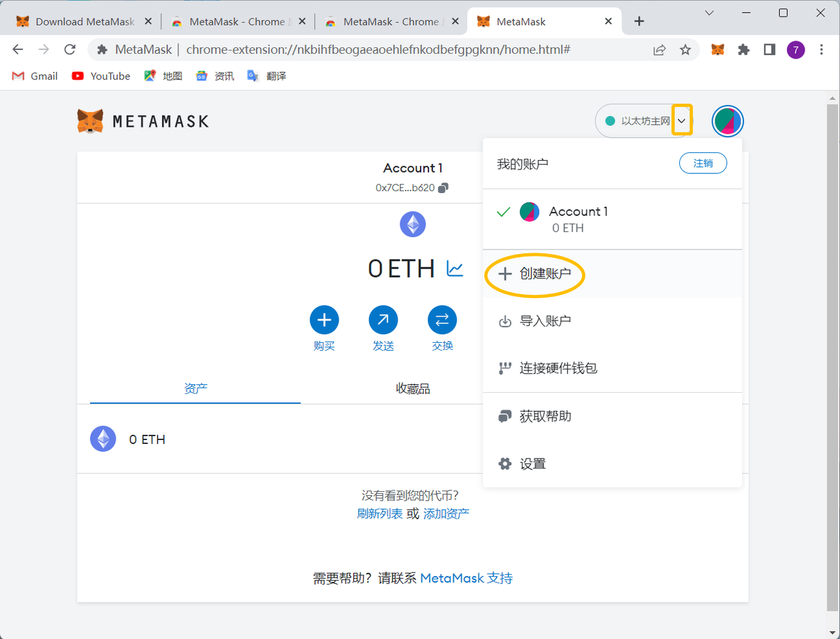Screen dimensions: 840x639
Task: Click the MetaMask extension fox icon in toolbar
Action: coord(718,49)
